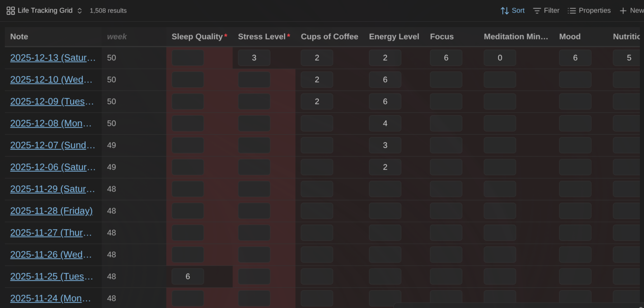The width and height of the screenshot is (644, 308).
Task: Open the 2025-11-24 (Monday) note link
Action: tap(51, 298)
